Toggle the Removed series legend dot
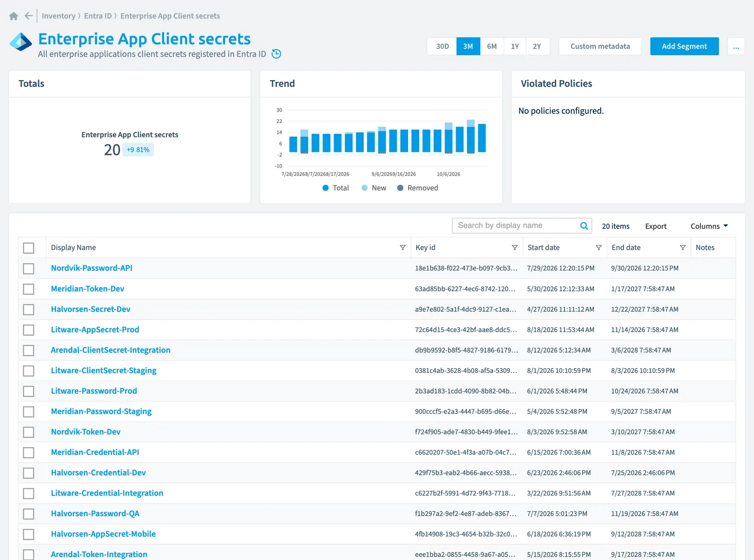Screen dimensions: 754x560 point(400,188)
